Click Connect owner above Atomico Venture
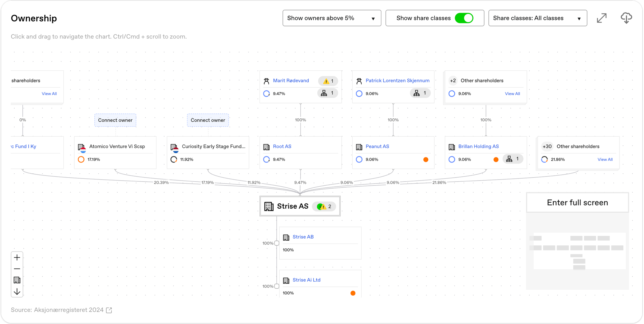Image resolution: width=644 pixels, height=324 pixels. pyautogui.click(x=115, y=120)
